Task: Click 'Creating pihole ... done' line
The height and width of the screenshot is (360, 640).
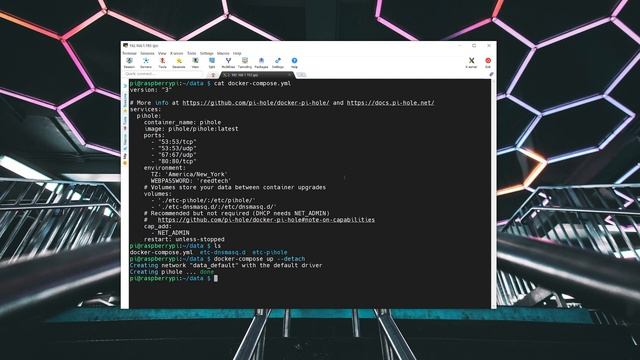Action: pyautogui.click(x=172, y=272)
